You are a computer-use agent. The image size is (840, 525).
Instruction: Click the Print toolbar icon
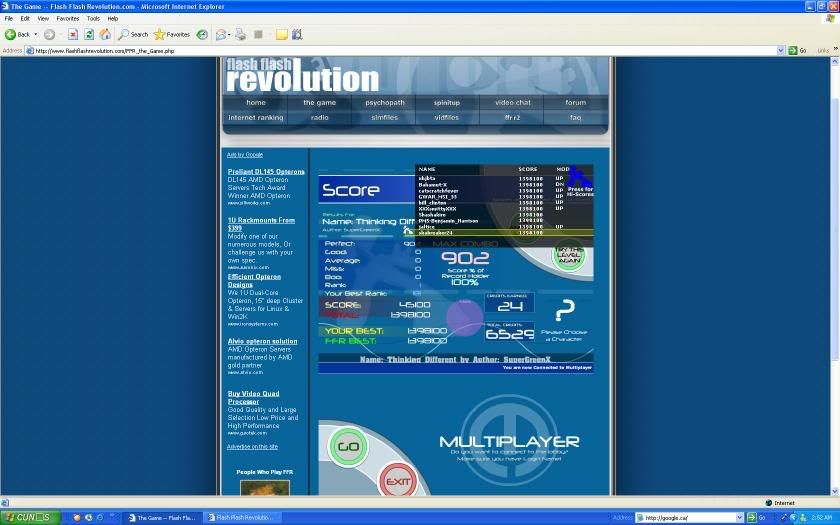[240, 34]
